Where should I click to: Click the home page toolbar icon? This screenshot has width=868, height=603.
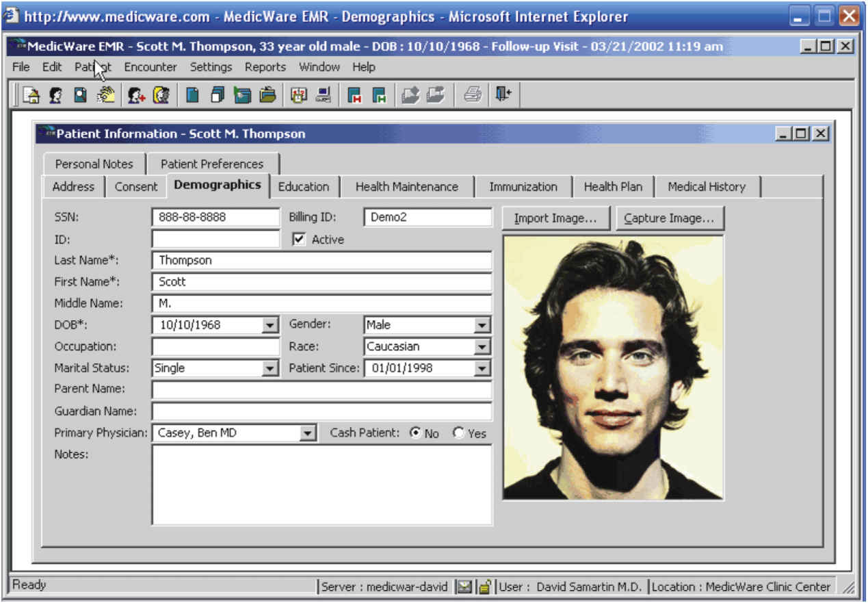pyautogui.click(x=31, y=95)
